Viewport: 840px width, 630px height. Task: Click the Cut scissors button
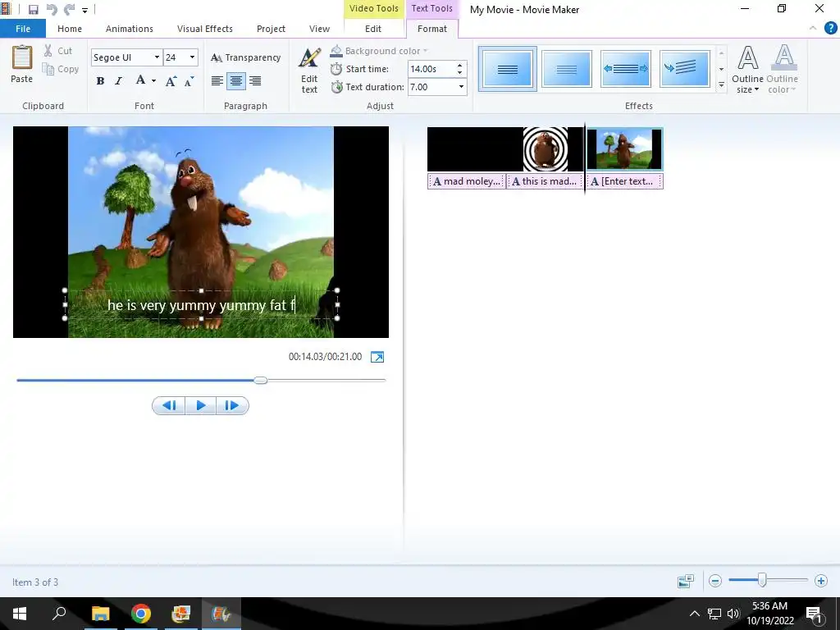(x=58, y=51)
